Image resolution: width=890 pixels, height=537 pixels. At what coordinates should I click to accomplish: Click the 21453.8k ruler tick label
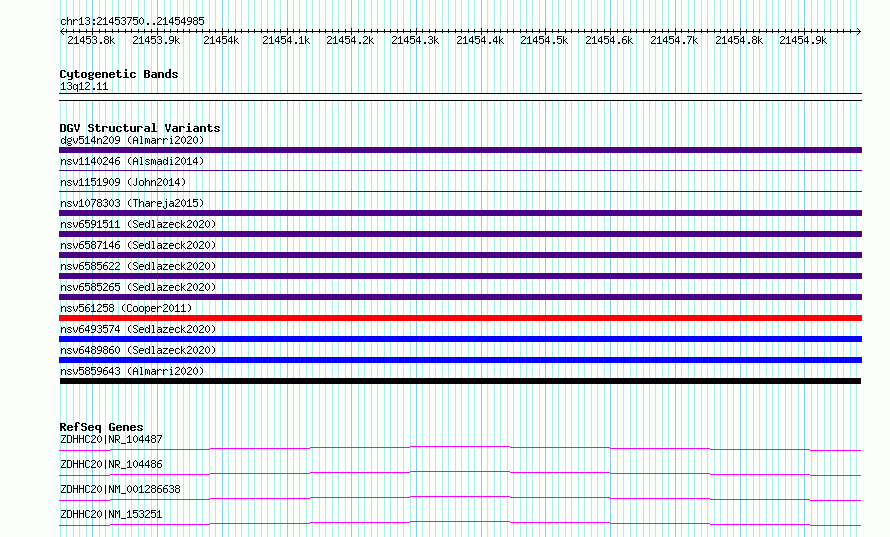click(91, 40)
